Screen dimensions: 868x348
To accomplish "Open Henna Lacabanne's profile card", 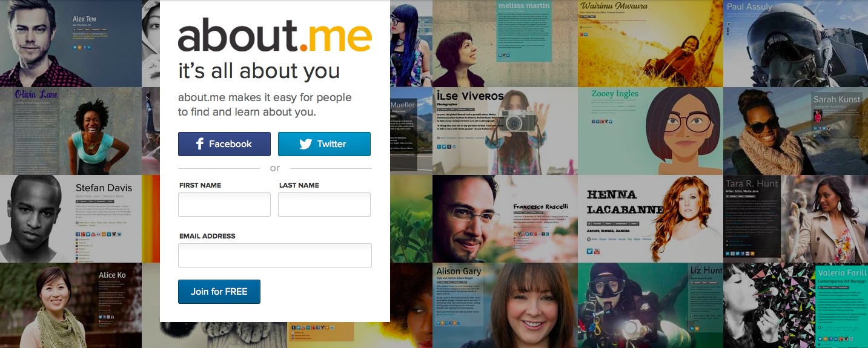I will point(650,219).
